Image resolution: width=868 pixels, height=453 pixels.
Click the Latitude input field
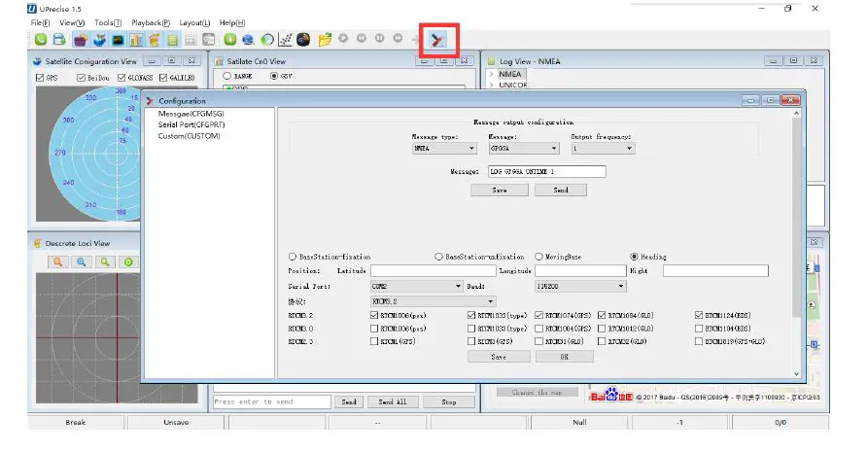pos(434,271)
